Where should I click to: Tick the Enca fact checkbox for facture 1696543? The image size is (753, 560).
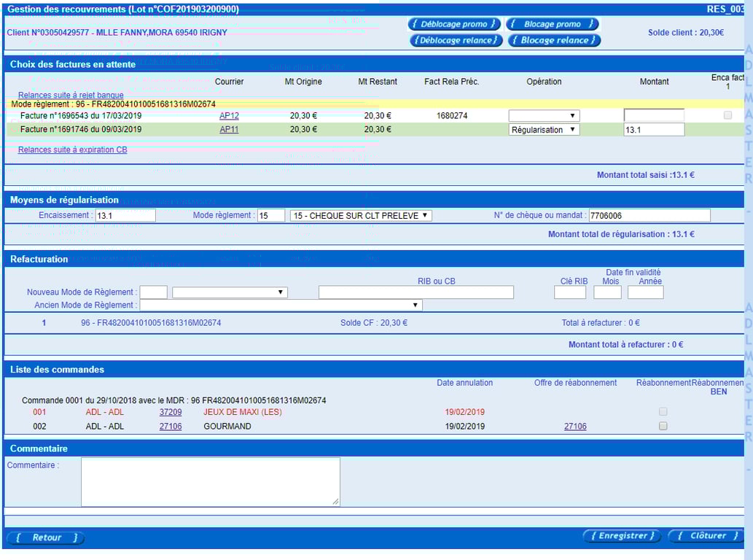[727, 115]
